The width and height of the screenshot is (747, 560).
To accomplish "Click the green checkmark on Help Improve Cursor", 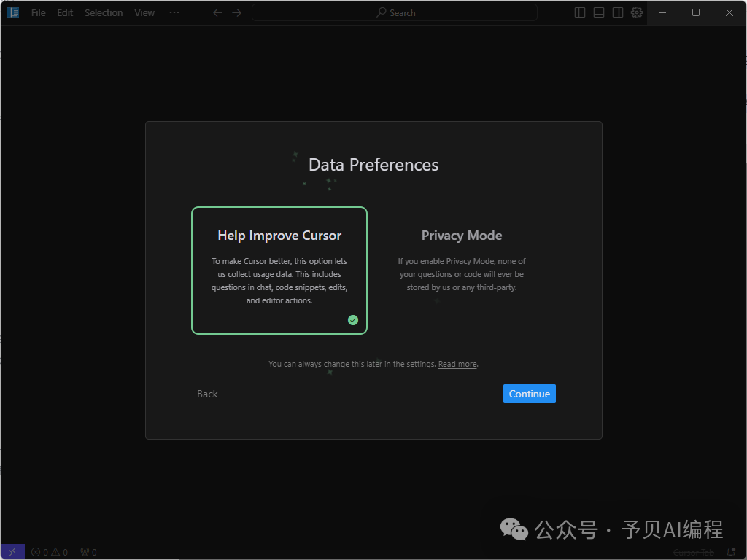I will coord(353,320).
